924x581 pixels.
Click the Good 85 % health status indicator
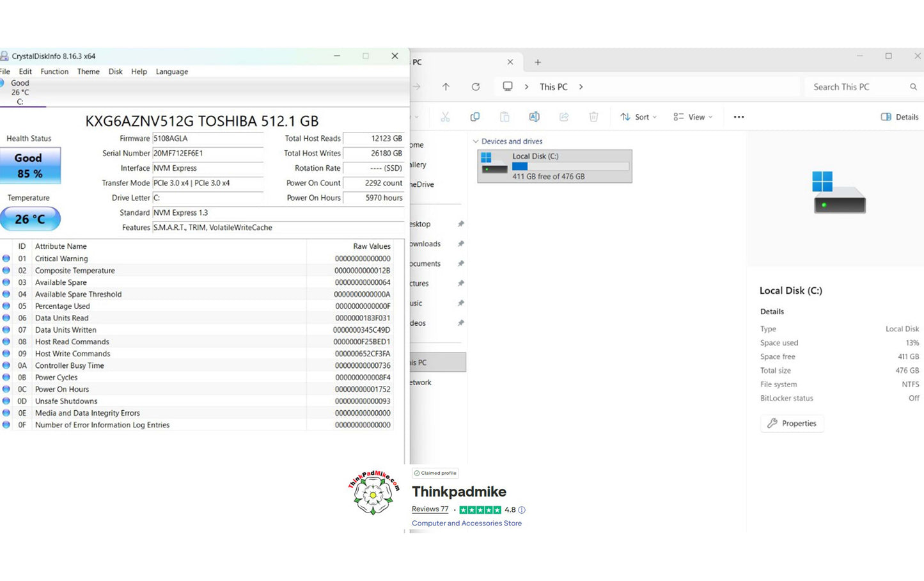click(x=30, y=166)
